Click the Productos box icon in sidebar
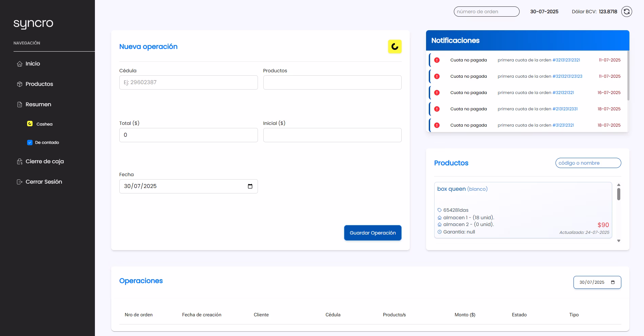Viewport: 644px width, 336px height. pos(20,84)
